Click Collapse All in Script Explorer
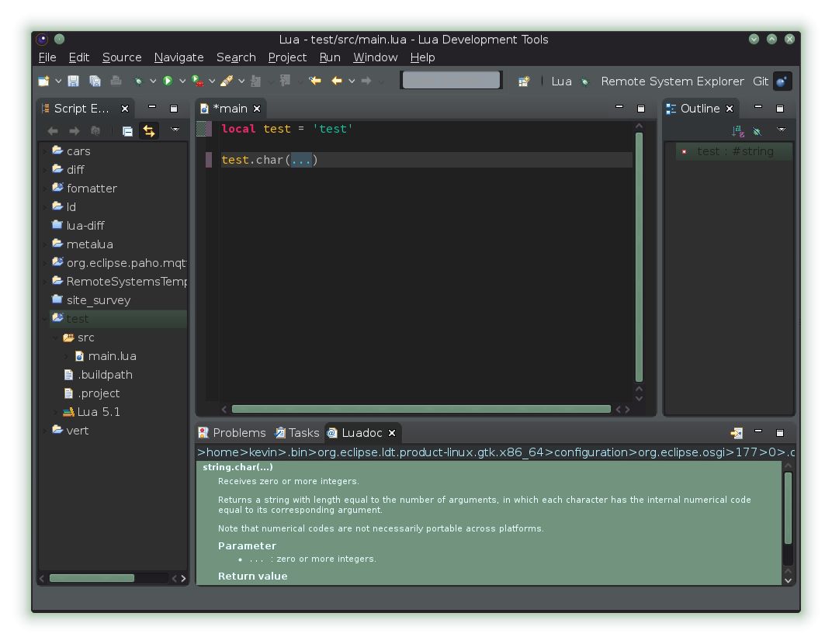This screenshot has width=832, height=644. 127,131
